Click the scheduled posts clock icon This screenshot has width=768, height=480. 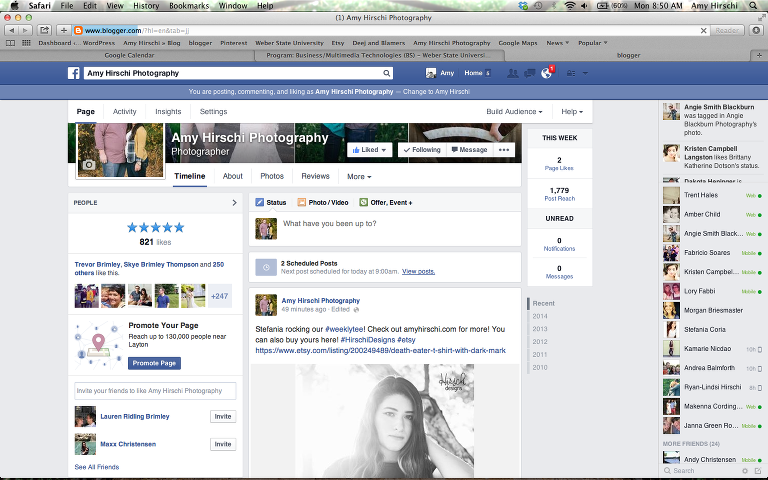point(266,267)
